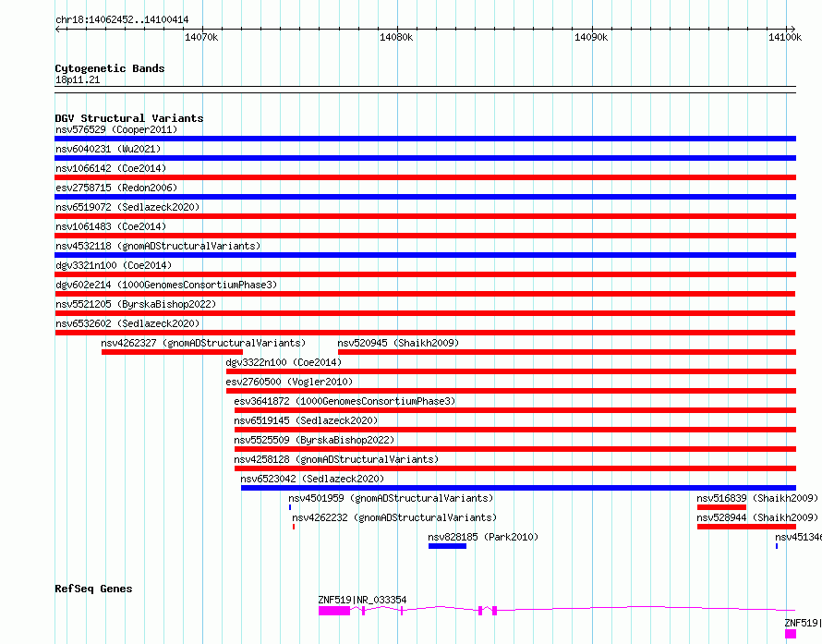The height and width of the screenshot is (644, 822).
Task: Open esv3641872 (1000GenomesConsortiumPhase3) label
Action: [x=345, y=401]
